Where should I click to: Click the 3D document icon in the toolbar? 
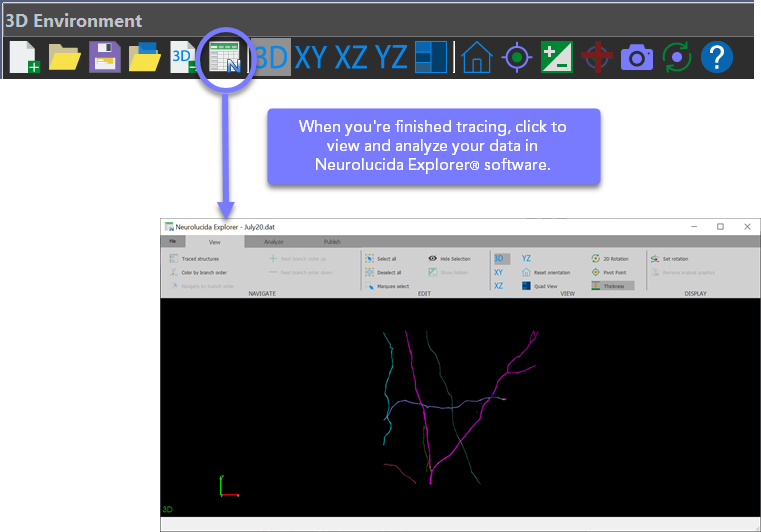pyautogui.click(x=183, y=57)
